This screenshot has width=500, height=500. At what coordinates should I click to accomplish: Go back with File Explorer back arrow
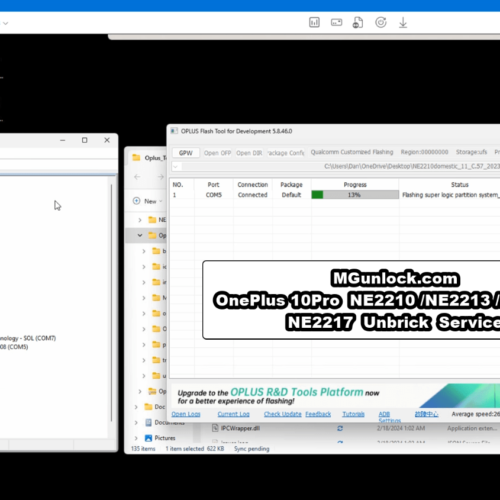point(137,177)
